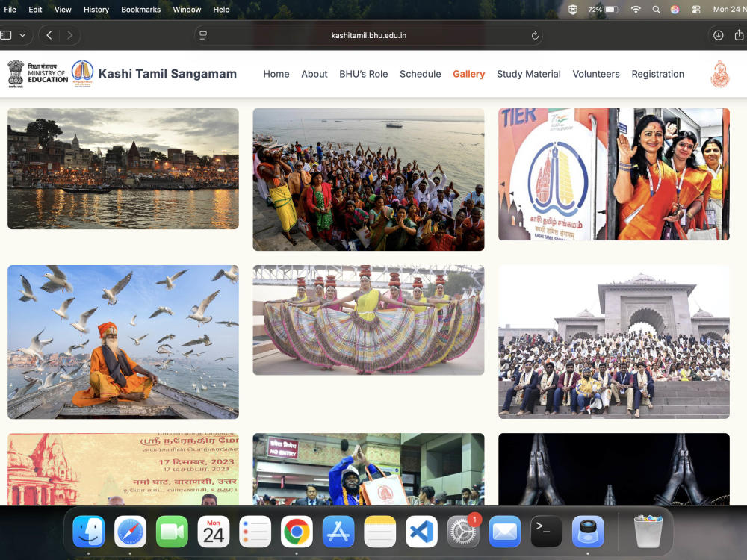The width and height of the screenshot is (747, 560).
Task: Open the 17 December 2023 poster image
Action: (123, 469)
